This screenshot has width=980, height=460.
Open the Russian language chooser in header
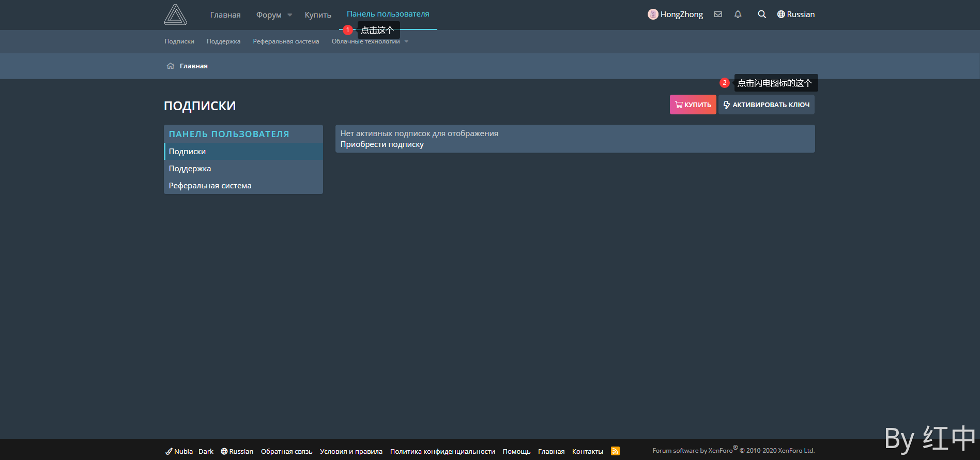tap(796, 14)
